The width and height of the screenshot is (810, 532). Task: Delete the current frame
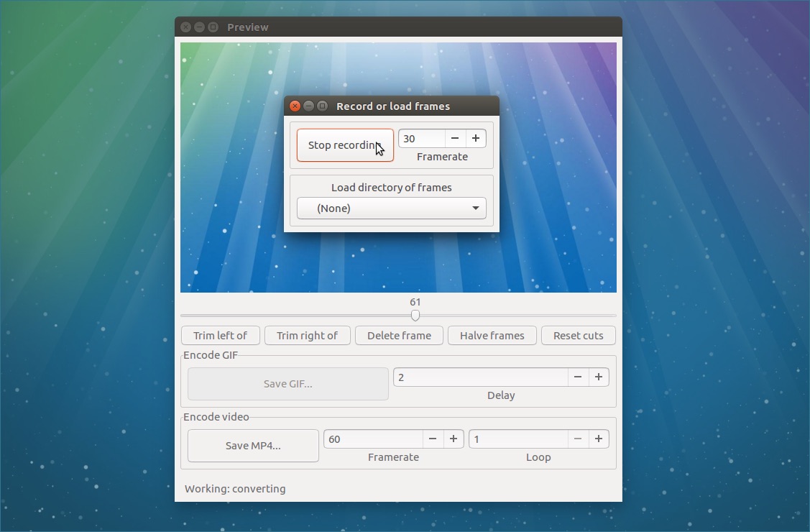[x=399, y=335]
